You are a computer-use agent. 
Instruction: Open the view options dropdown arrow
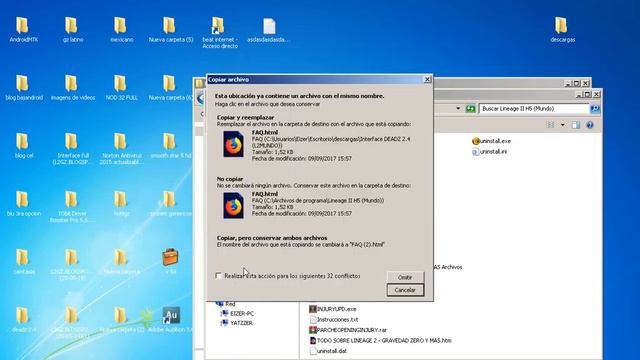click(563, 125)
